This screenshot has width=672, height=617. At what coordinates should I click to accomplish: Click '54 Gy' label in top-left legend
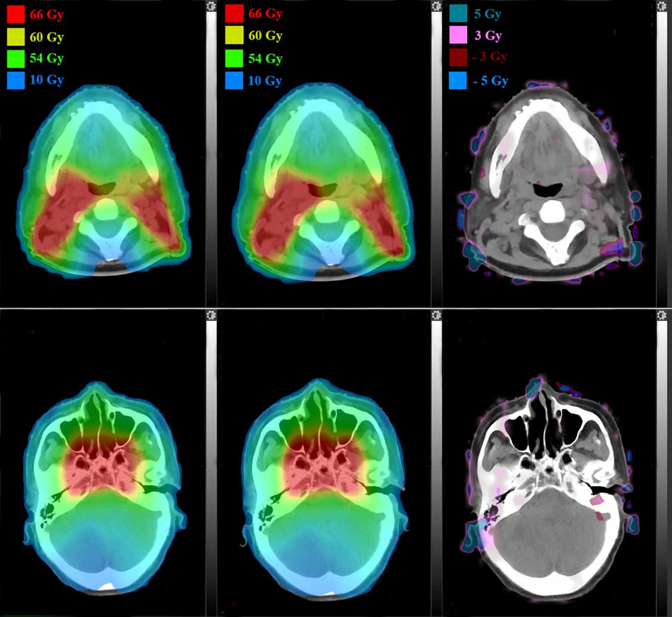tap(47, 59)
